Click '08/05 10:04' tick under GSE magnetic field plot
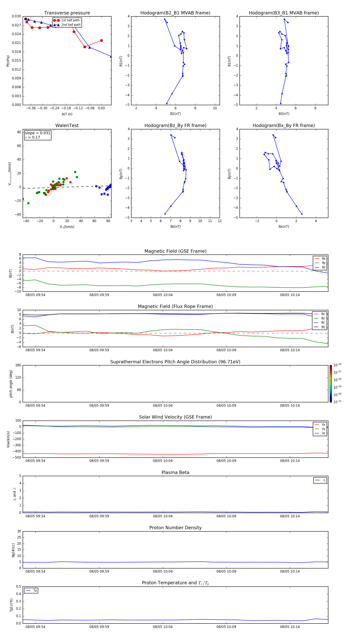The height and width of the screenshot is (644, 351). pos(163,295)
